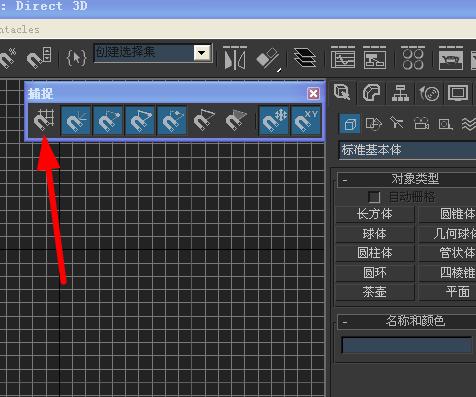
Task: Open the 创建选择集 dropdown arrow
Action: pos(202,53)
